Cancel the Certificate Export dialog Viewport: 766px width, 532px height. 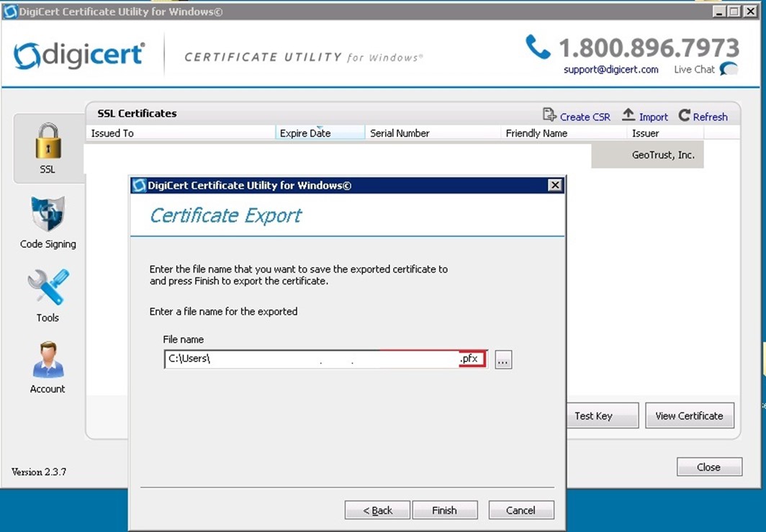tap(521, 510)
